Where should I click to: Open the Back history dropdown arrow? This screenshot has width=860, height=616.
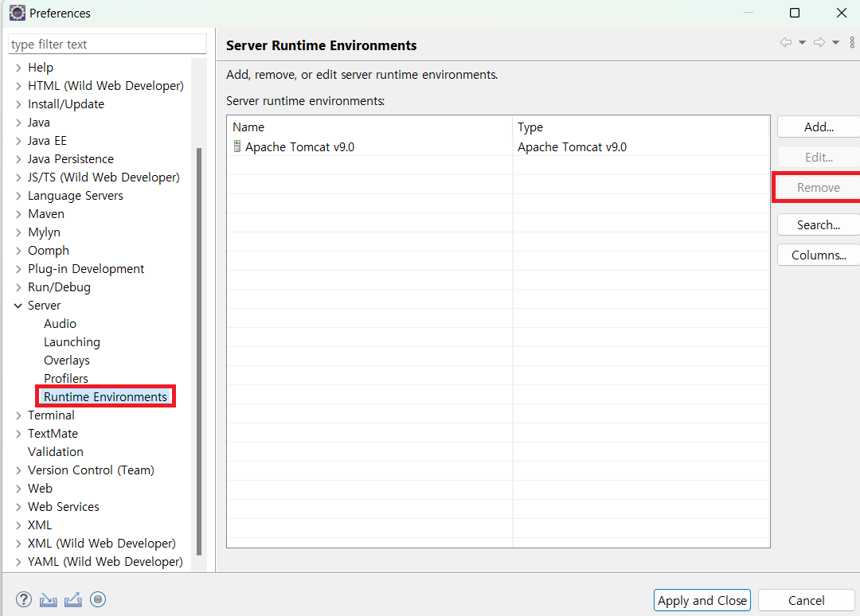[x=802, y=42]
